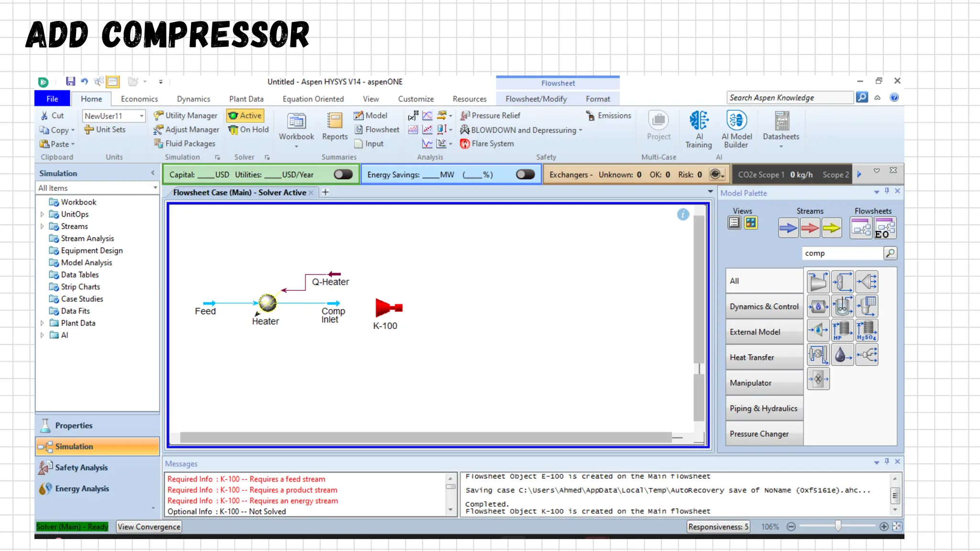980x551 pixels.
Task: Select the Dynamics & Control category
Action: pyautogui.click(x=764, y=307)
